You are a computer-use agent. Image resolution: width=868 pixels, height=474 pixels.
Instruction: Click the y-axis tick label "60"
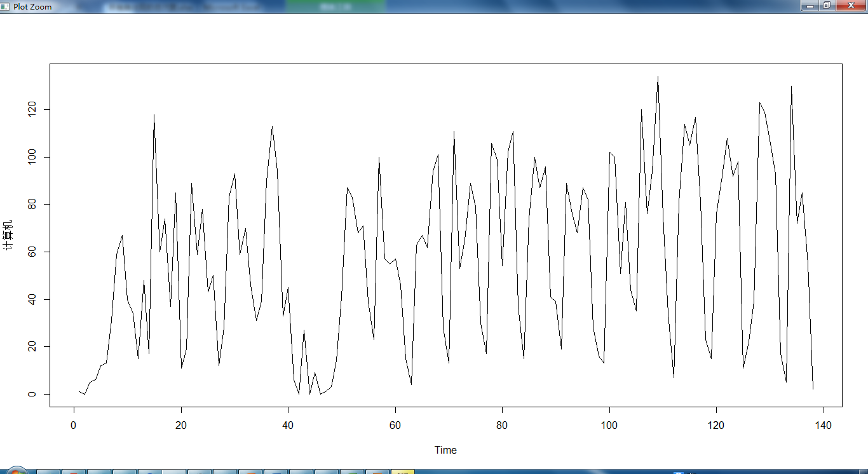point(32,252)
